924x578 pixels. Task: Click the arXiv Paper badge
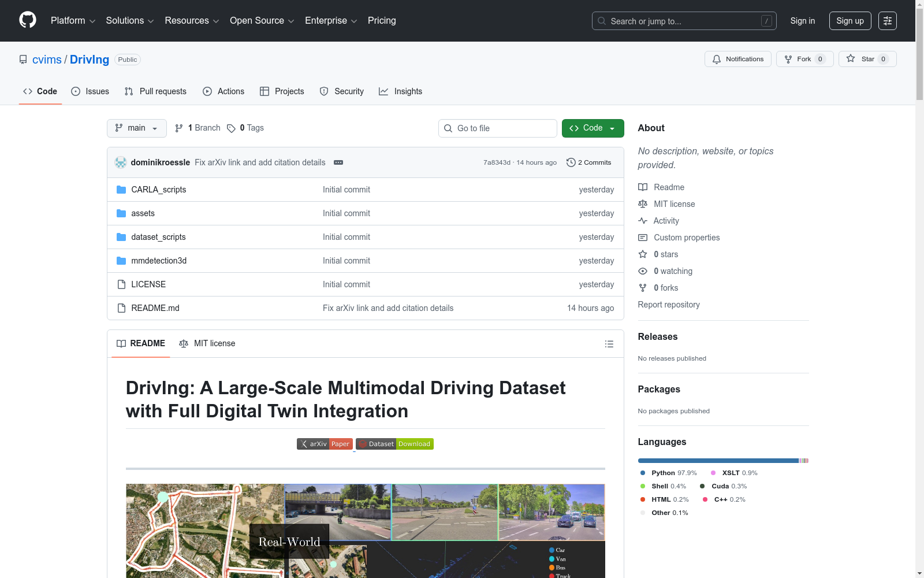325,444
